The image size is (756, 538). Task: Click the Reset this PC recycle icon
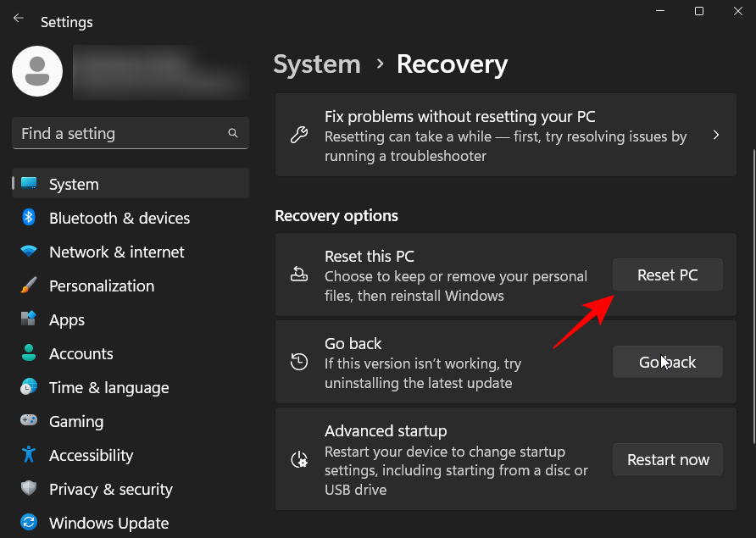(299, 273)
